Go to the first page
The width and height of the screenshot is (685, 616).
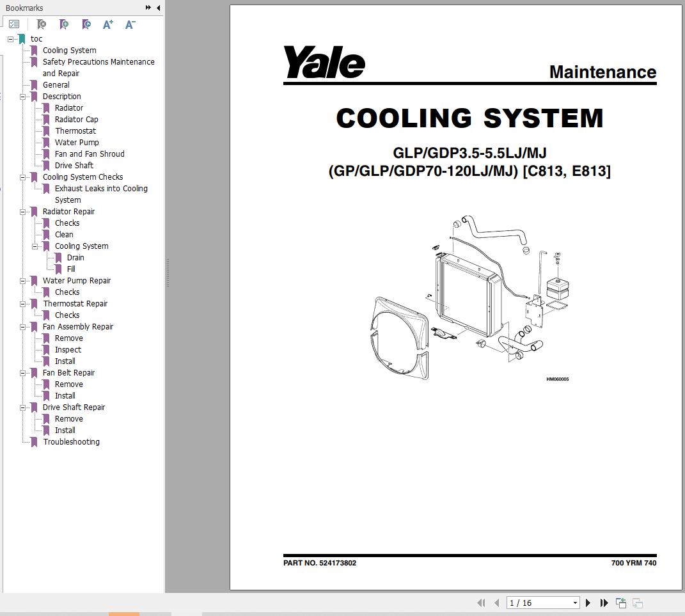(x=481, y=603)
